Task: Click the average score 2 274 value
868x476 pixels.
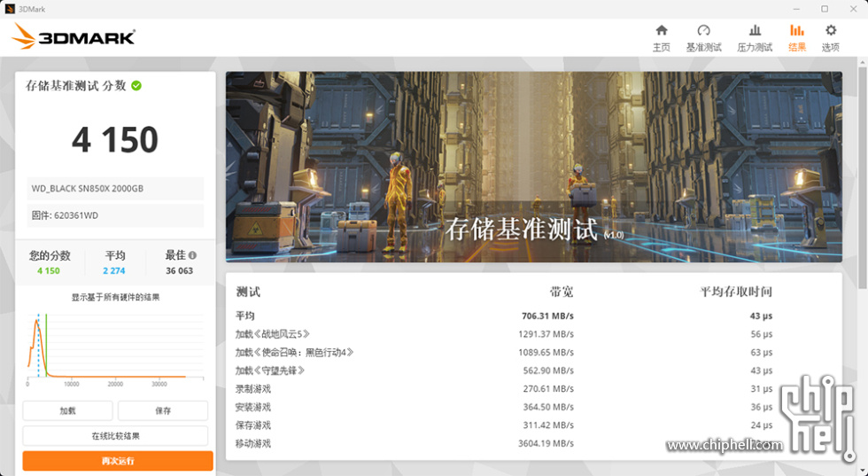Action: click(x=114, y=270)
